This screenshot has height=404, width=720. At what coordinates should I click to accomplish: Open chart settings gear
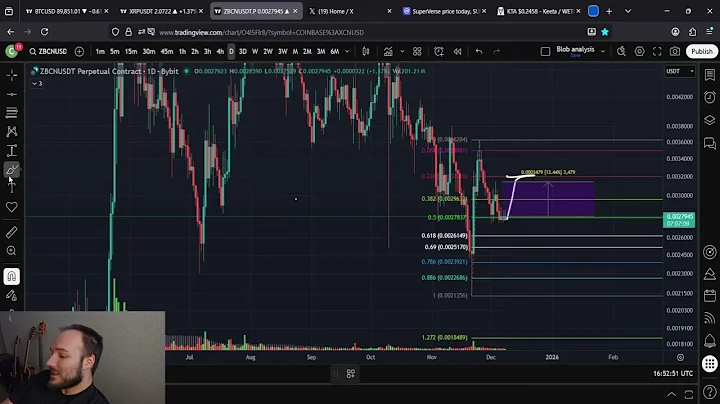click(639, 51)
